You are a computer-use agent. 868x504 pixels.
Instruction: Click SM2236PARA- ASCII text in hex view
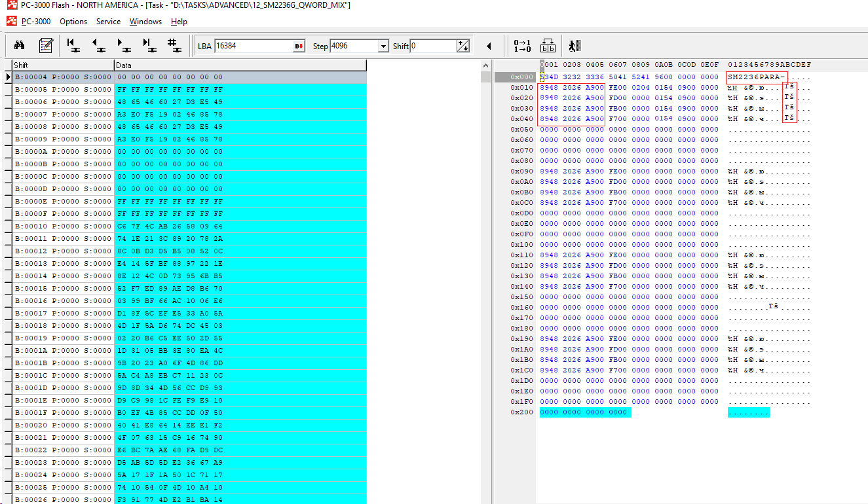coord(757,77)
